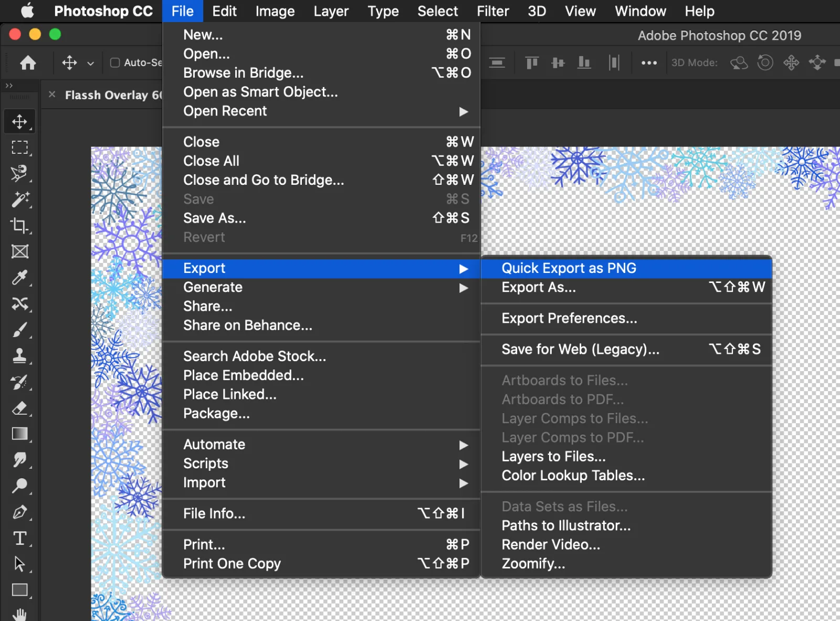Activate the Crop tool
Viewport: 840px width, 621px height.
coord(20,226)
